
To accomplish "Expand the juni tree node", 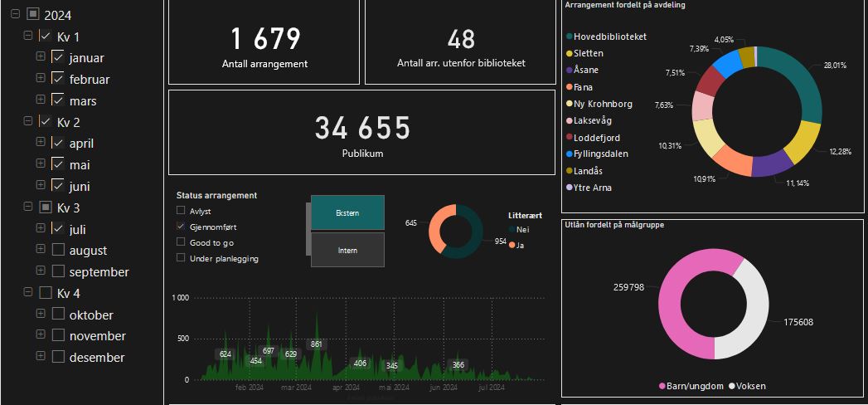I will [41, 185].
